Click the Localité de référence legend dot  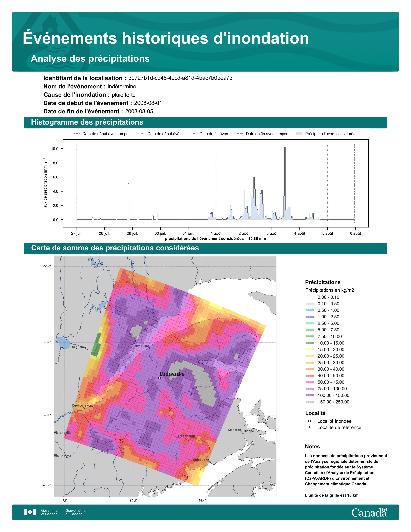[x=309, y=428]
